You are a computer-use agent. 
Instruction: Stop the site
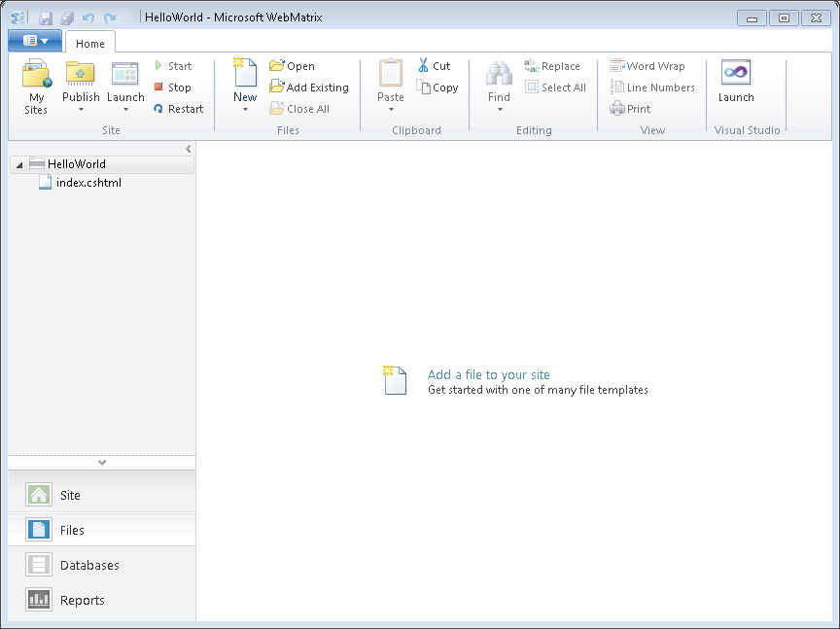pos(172,87)
